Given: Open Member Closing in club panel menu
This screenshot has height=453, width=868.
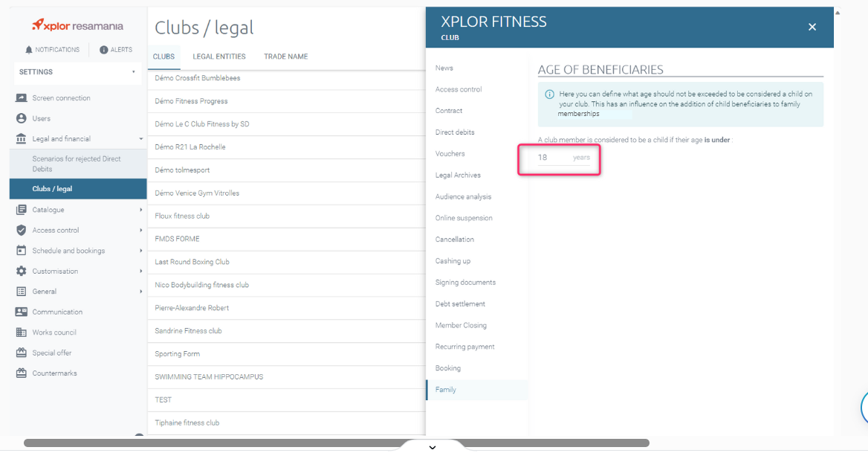Looking at the screenshot, I should pos(461,326).
